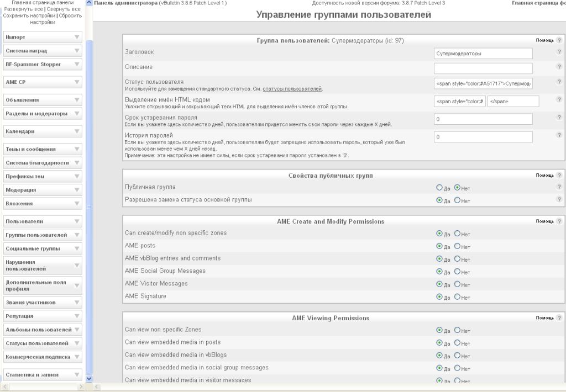Click scroll-down arrow of left navigation panel

pos(89,379)
